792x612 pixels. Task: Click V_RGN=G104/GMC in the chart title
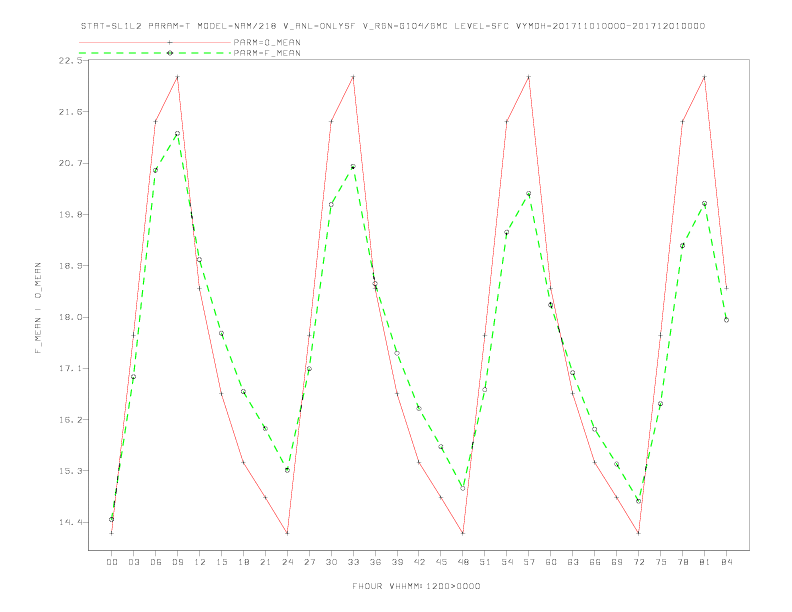(406, 26)
